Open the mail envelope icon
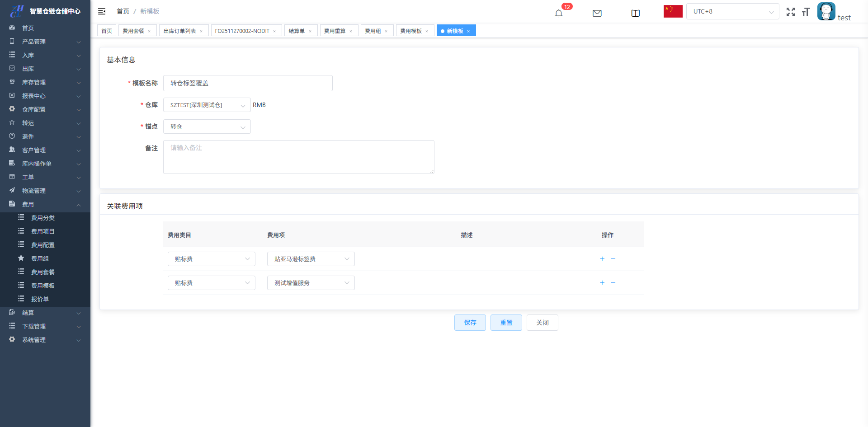The height and width of the screenshot is (427, 868). [597, 13]
